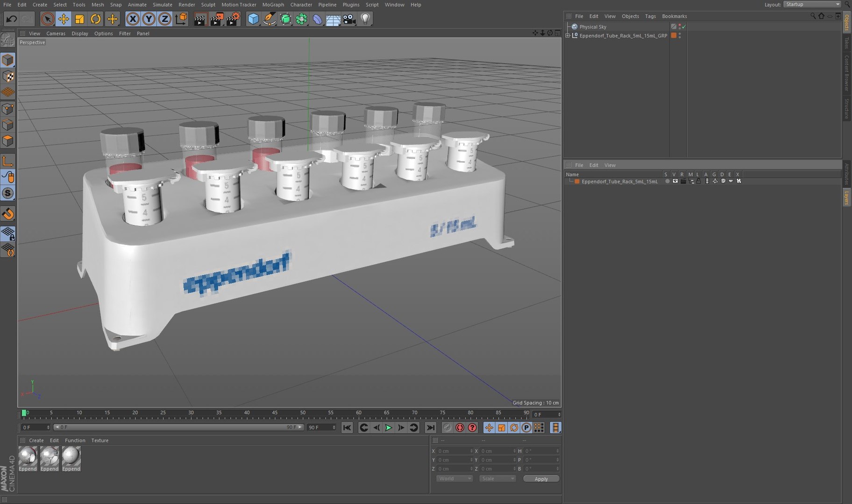Viewport: 852px width, 504px height.
Task: Switch to Takes side tab
Action: pos(846,43)
